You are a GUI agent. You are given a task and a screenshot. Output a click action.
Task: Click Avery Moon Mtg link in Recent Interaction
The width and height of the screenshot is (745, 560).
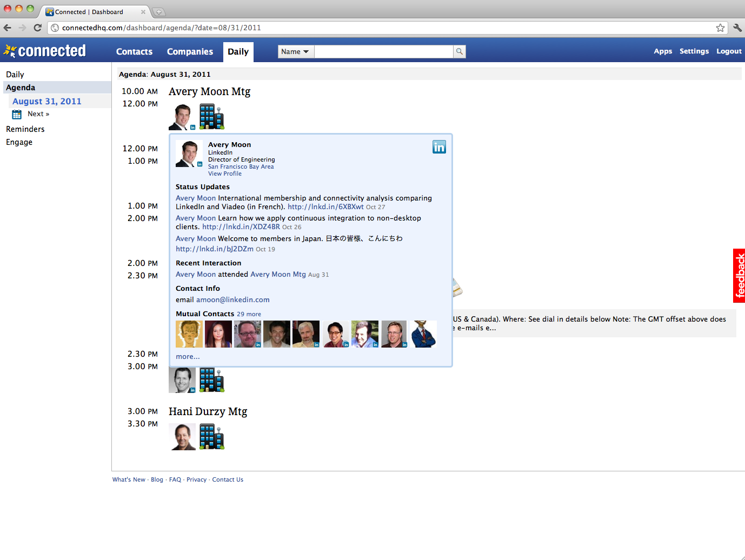pyautogui.click(x=278, y=274)
